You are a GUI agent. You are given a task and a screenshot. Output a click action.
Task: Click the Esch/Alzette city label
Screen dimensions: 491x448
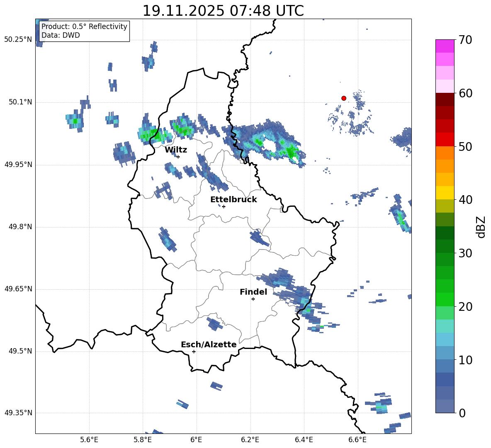click(x=209, y=344)
